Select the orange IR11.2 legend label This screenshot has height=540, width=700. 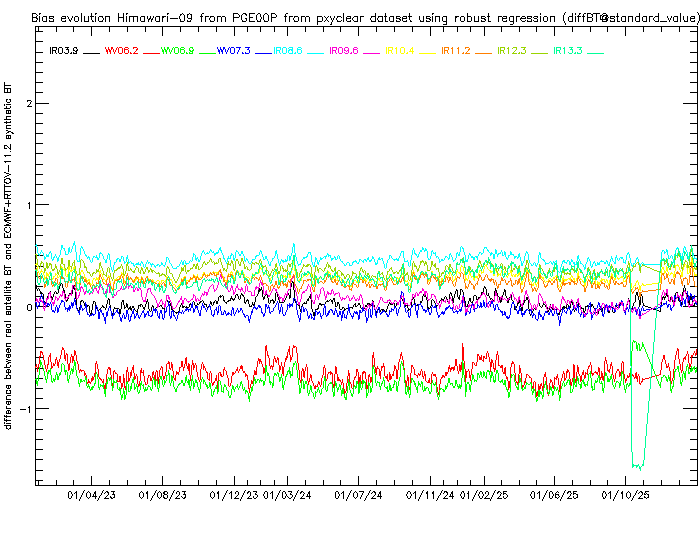tap(456, 50)
